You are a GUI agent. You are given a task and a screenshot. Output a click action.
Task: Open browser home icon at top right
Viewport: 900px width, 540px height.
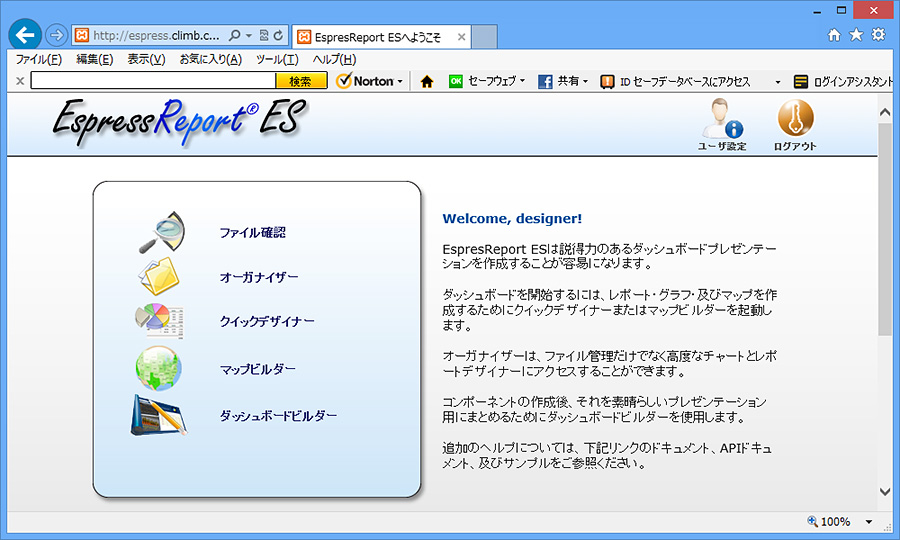(834, 35)
